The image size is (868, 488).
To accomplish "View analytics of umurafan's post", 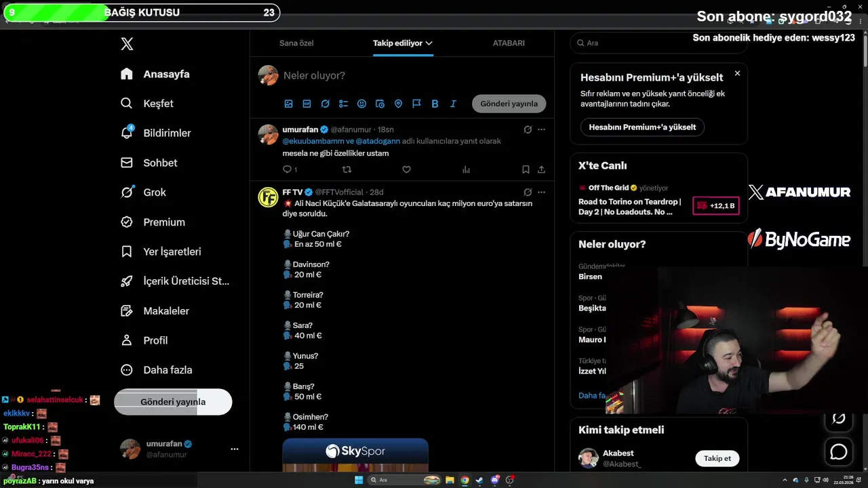I will [466, 169].
